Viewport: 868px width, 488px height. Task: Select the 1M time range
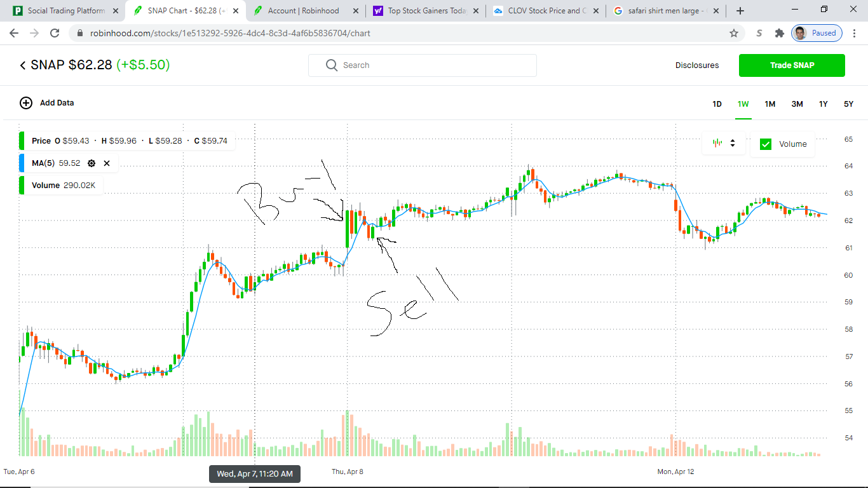click(x=770, y=104)
